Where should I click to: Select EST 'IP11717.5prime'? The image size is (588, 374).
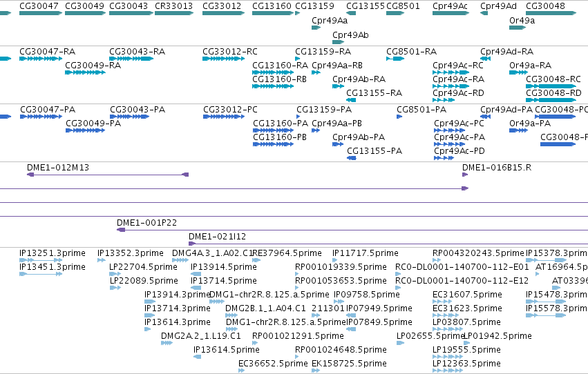(x=366, y=253)
